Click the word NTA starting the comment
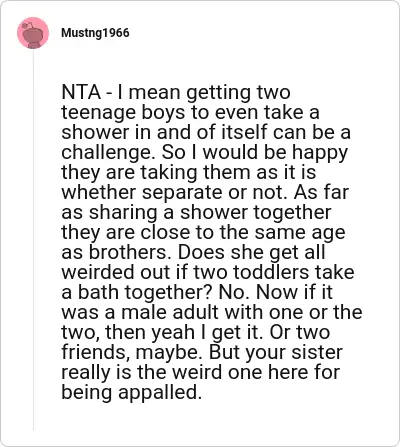Screen dimensions: 400x447 point(81,92)
